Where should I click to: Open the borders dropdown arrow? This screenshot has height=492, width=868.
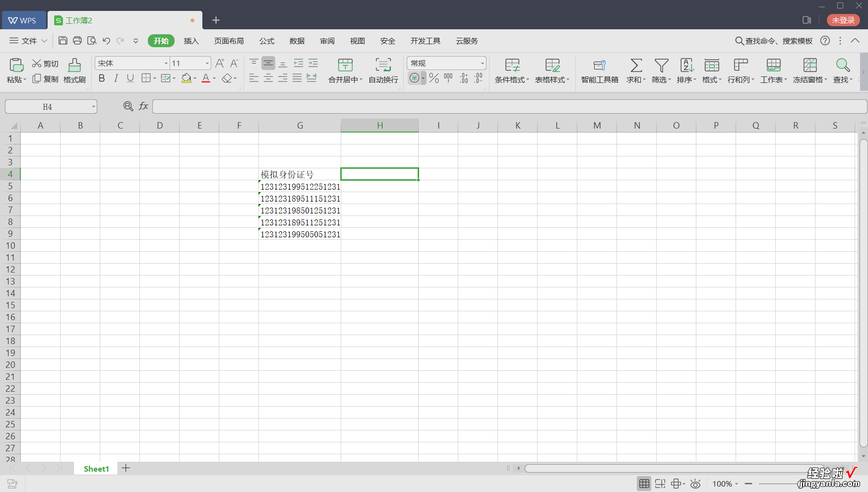pyautogui.click(x=155, y=78)
